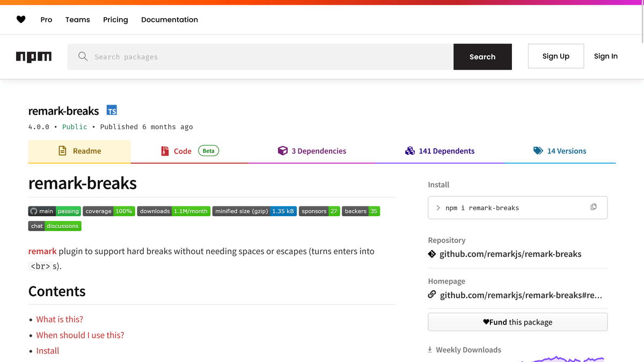Click the Sign In link
Screen dimensions: 644x362
tap(606, 56)
